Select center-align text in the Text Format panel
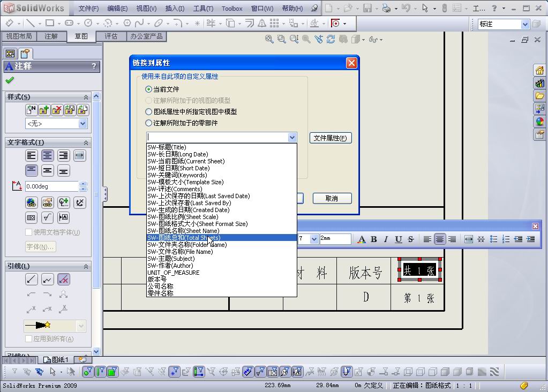Viewport: 548px width, 392px height. [48, 155]
